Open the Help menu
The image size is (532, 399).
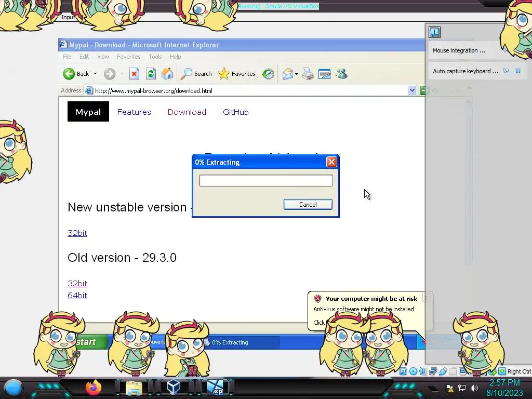(176, 57)
